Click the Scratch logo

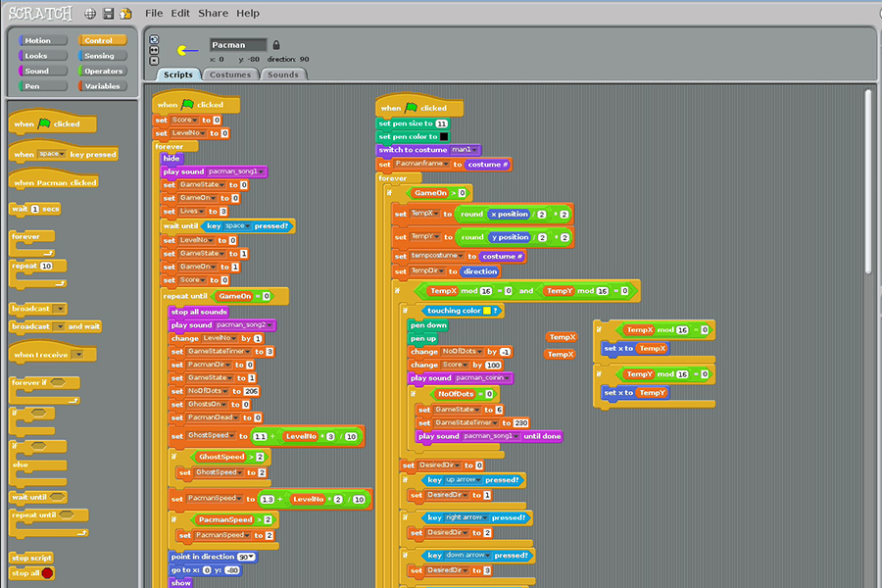[x=40, y=13]
